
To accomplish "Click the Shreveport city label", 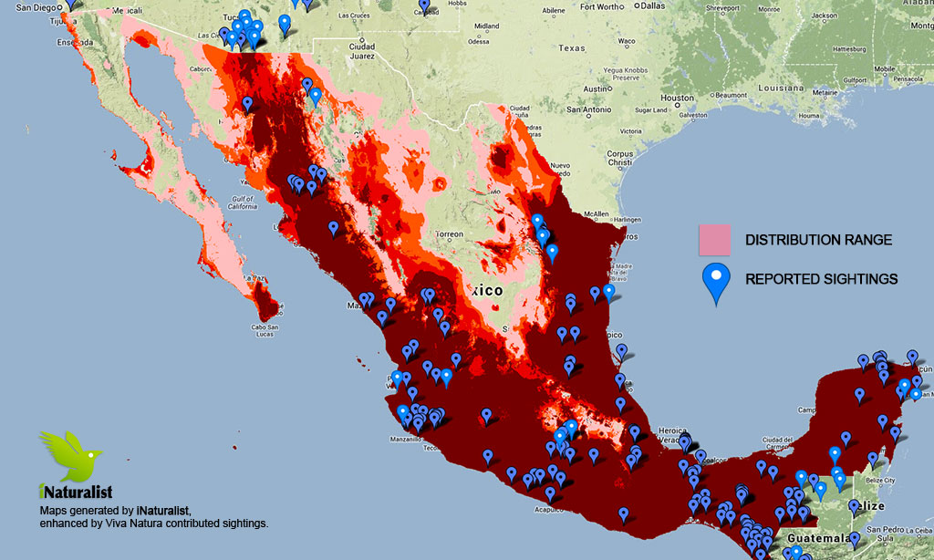I will click(x=722, y=8).
